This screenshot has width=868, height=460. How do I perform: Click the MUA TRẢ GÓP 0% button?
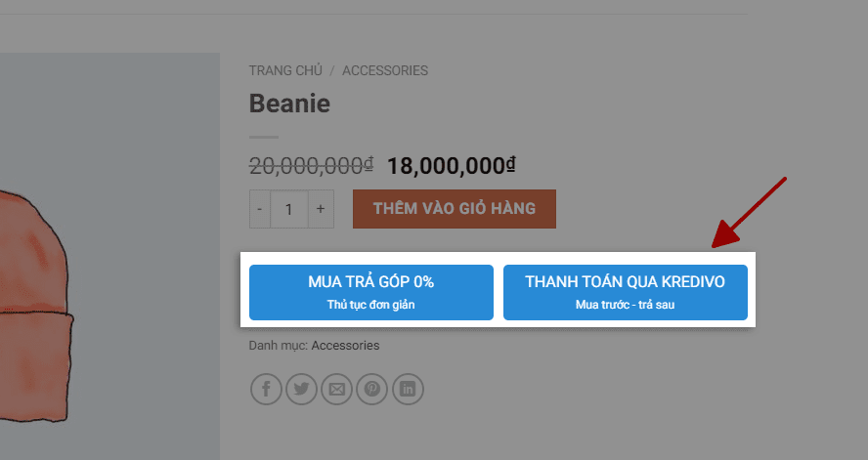point(371,292)
